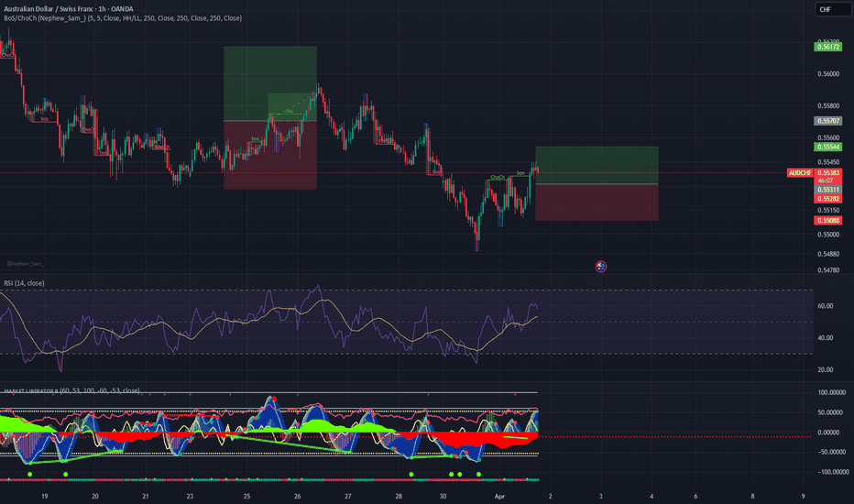
Task: Select the MARKET LIBERATOR B indicator legend
Action: pyautogui.click(x=71, y=390)
